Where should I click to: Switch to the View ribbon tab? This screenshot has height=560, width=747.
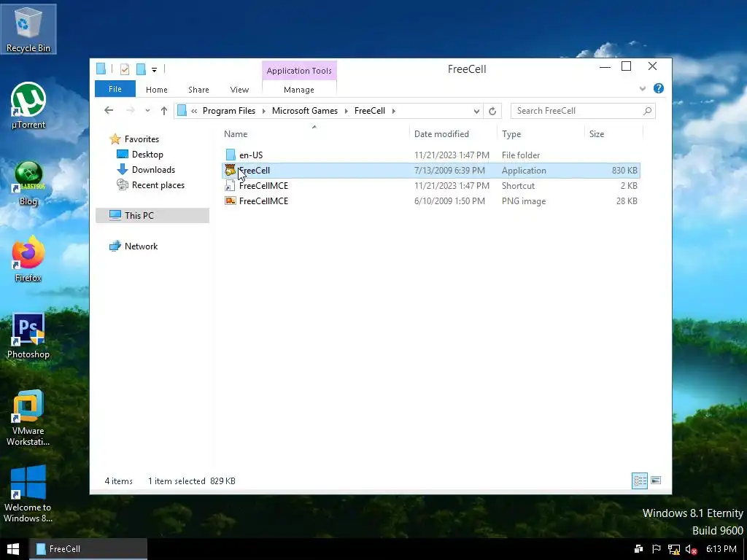click(239, 90)
